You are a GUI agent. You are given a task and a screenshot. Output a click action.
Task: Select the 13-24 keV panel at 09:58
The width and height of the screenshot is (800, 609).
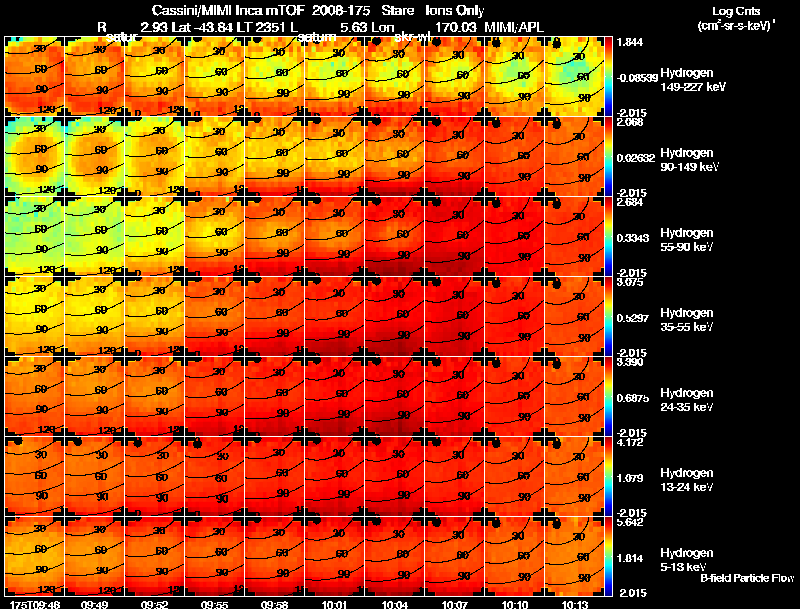[274, 477]
